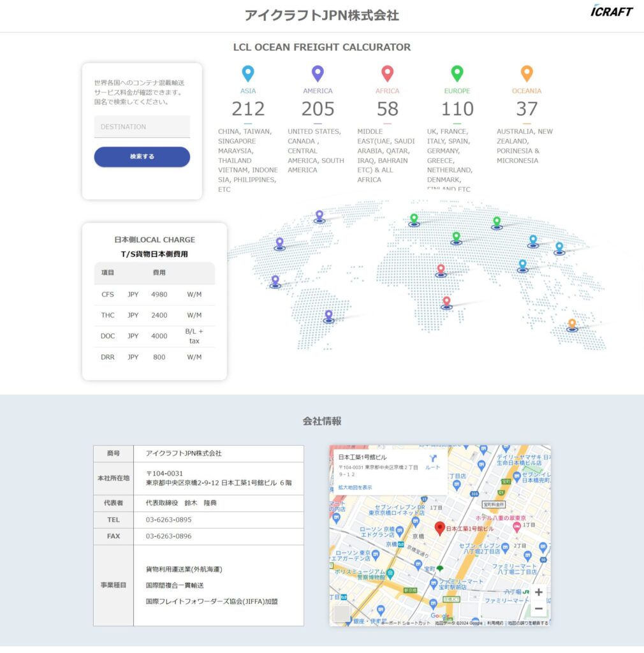
Task: Select the red map marker for 日本工築1号館ビル
Action: pos(439,528)
